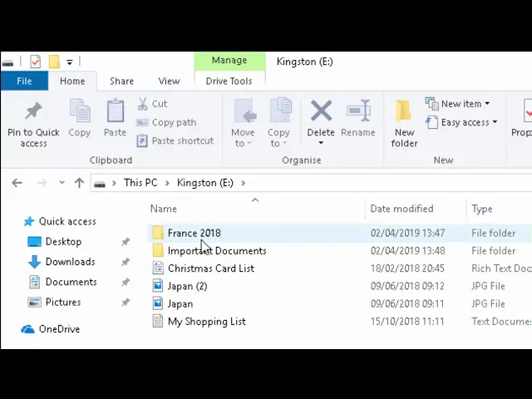Click the Pin to Quick access icon
The height and width of the screenshot is (399, 532).
click(33, 111)
